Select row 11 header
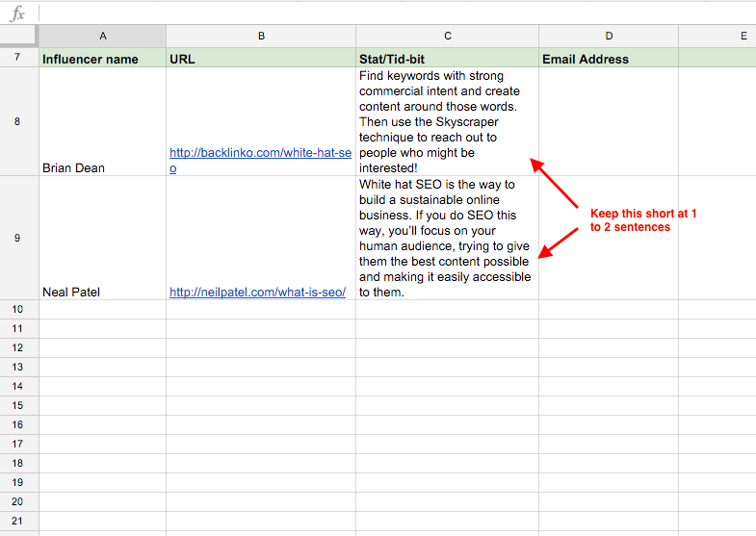The width and height of the screenshot is (756, 536). coord(18,329)
